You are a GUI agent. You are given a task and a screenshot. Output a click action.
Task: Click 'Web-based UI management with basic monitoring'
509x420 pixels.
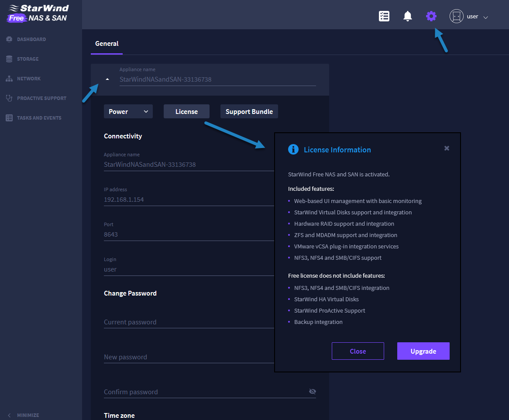358,201
